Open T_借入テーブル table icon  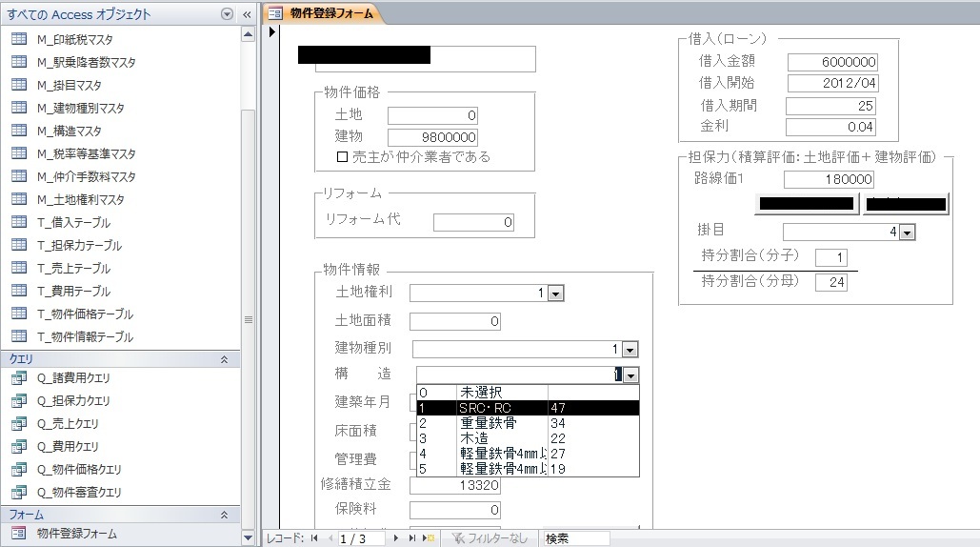click(x=19, y=222)
